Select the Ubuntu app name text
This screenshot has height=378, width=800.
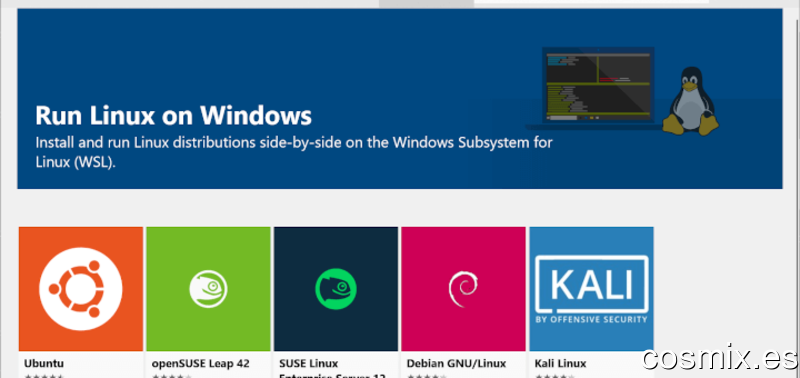(44, 364)
